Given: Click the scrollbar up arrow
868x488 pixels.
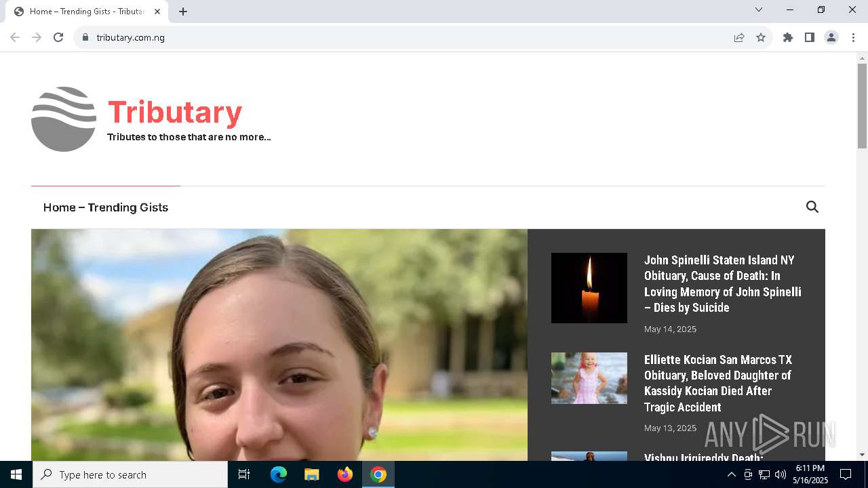Looking at the screenshot, I should click(862, 58).
